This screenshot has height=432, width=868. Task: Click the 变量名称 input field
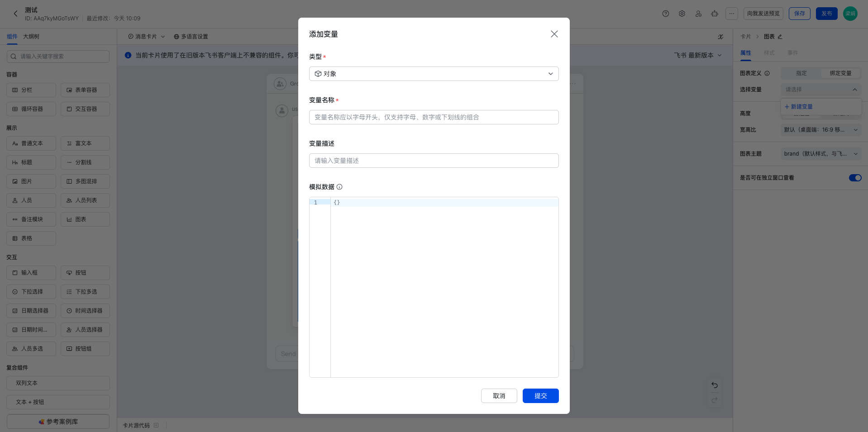tap(434, 117)
